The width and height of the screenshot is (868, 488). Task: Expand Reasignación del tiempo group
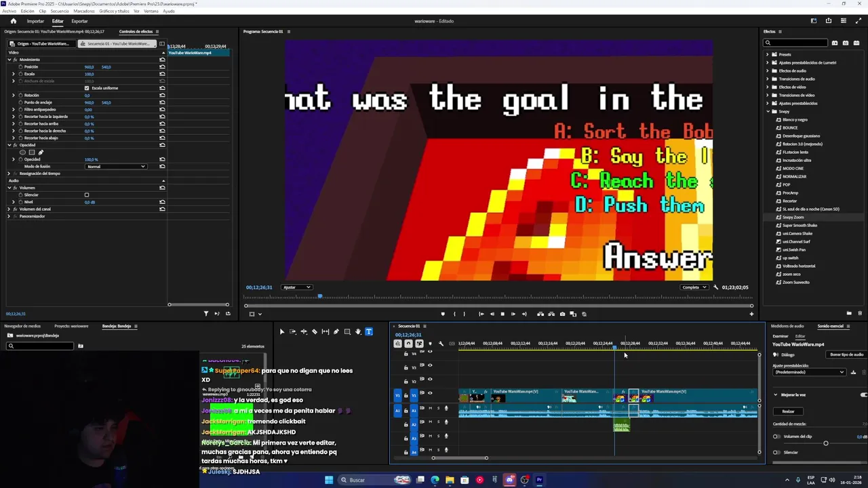[x=9, y=174]
